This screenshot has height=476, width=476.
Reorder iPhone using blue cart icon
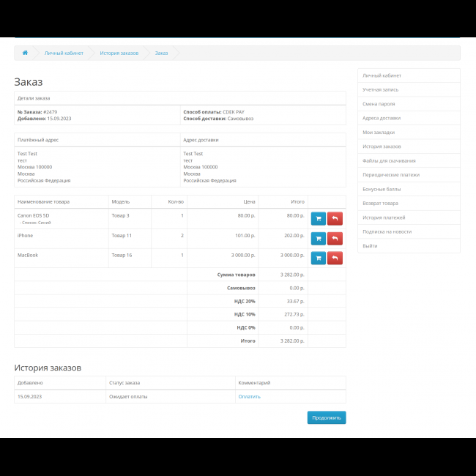[319, 238]
